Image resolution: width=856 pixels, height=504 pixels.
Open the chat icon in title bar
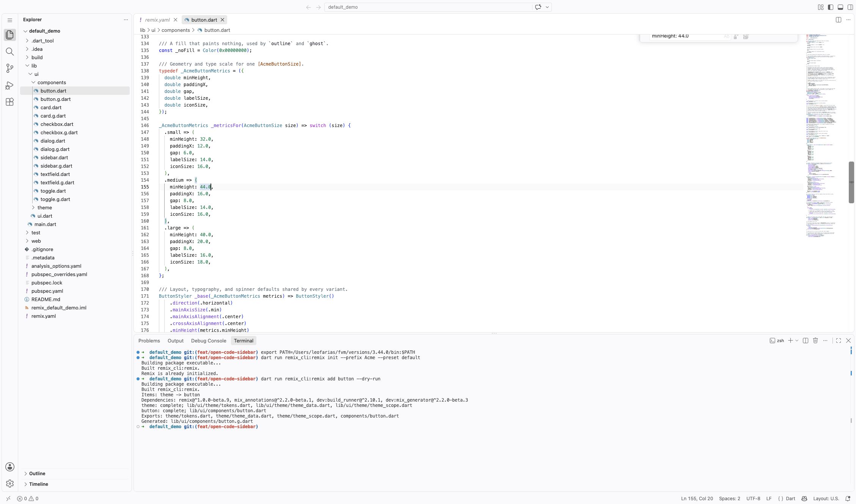pos(538,7)
